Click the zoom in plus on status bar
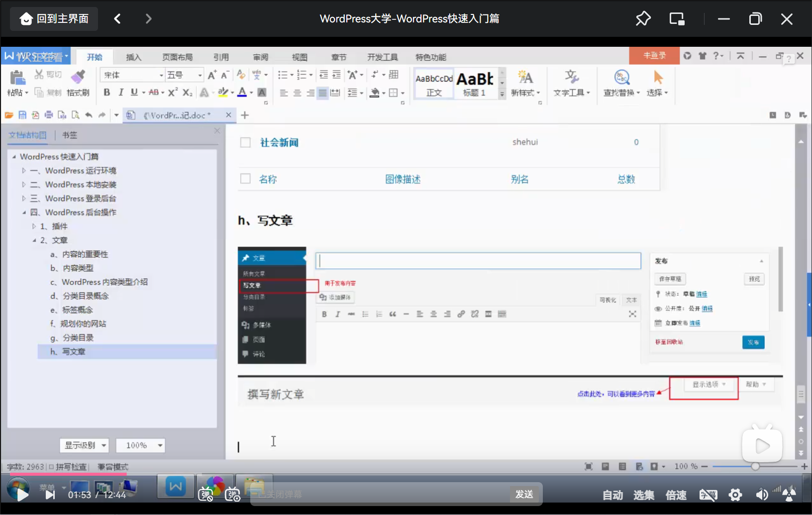This screenshot has width=812, height=515. coord(804,466)
